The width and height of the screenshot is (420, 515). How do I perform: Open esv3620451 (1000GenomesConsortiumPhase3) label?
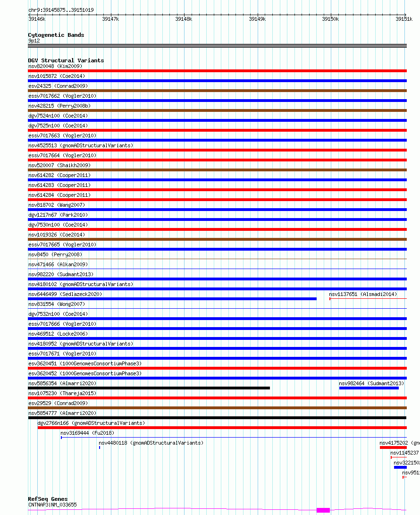85,363
